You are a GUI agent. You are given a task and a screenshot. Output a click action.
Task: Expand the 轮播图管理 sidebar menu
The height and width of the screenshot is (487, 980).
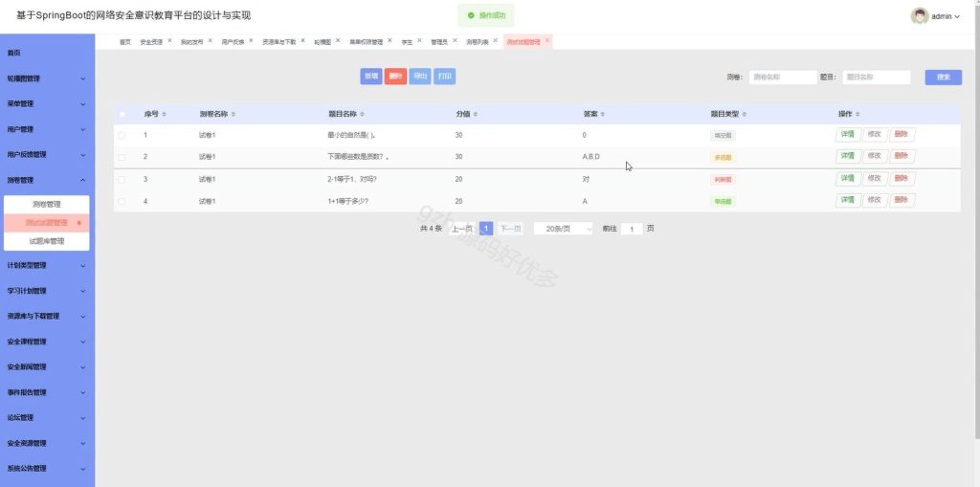click(48, 78)
